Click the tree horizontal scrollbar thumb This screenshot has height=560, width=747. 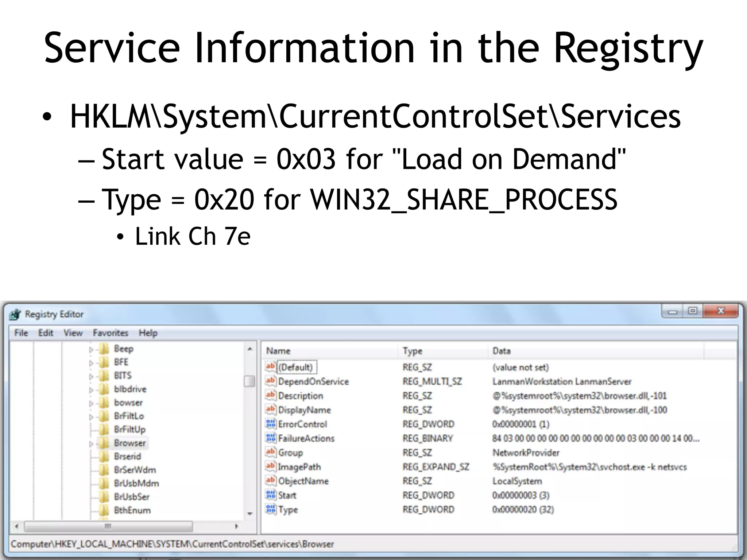[x=108, y=526]
